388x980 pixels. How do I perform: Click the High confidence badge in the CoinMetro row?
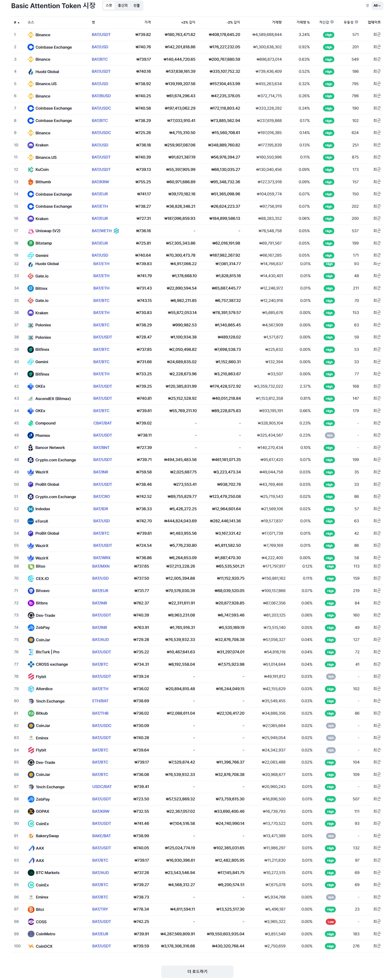pyautogui.click(x=330, y=934)
